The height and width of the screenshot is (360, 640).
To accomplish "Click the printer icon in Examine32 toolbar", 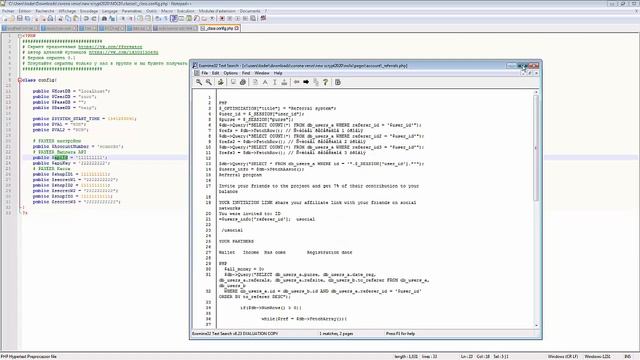I will click(243, 82).
